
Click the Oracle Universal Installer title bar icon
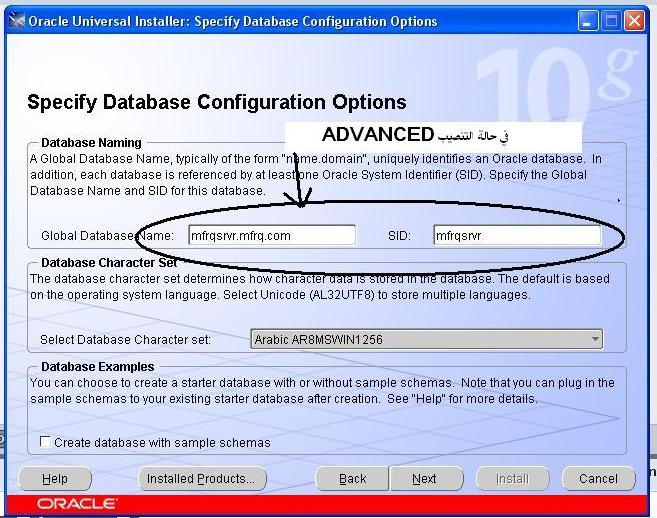point(17,20)
